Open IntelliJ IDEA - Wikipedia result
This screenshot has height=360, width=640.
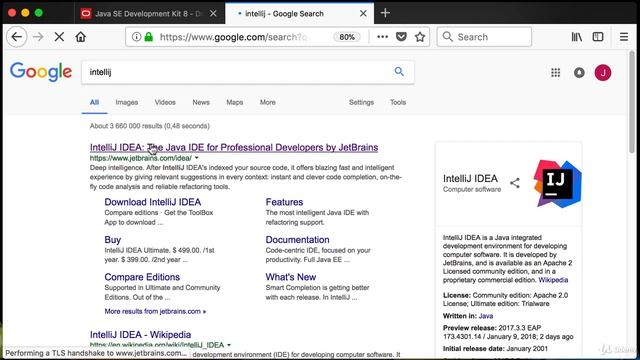click(140, 335)
